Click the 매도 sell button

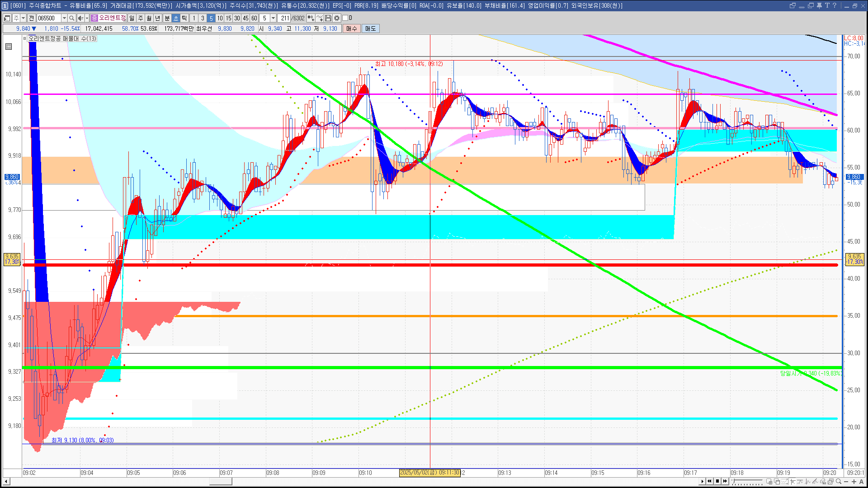tap(370, 28)
